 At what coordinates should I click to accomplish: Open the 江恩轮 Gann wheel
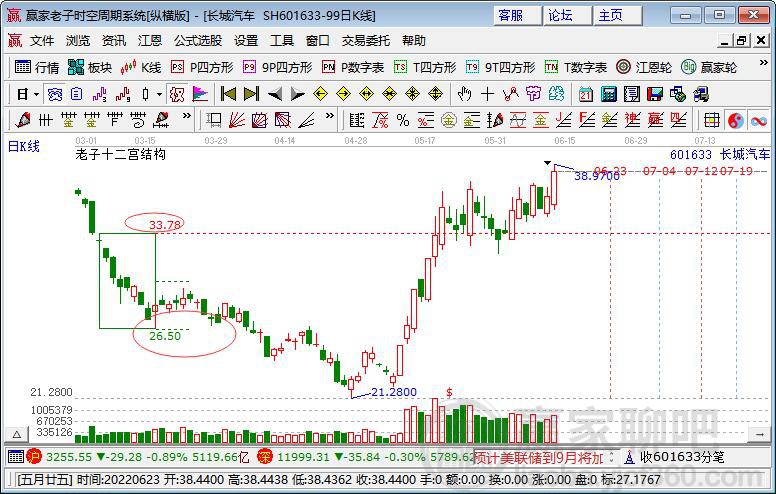coord(644,67)
